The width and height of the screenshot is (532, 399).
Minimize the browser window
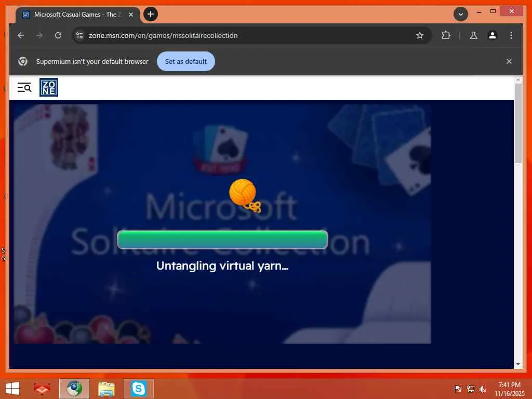[478, 12]
